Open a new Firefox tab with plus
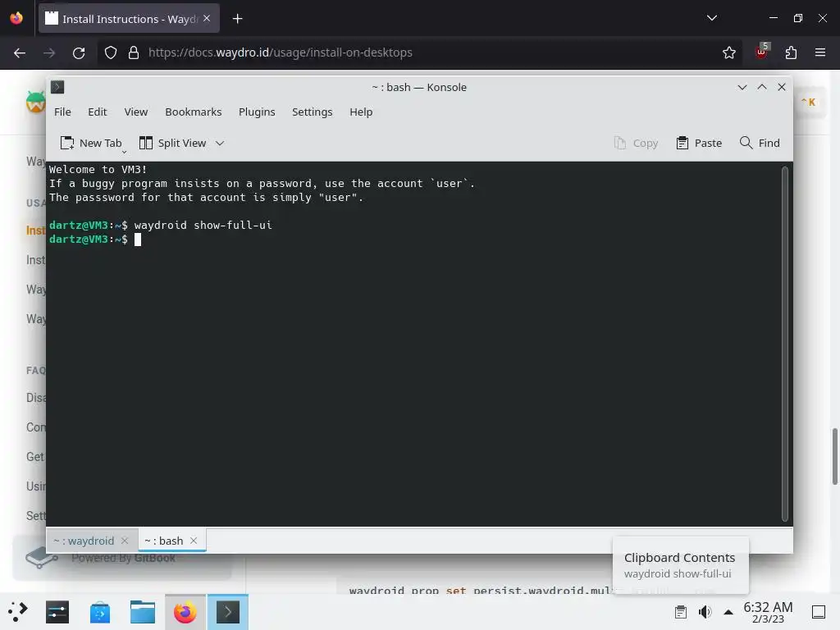 [x=237, y=19]
